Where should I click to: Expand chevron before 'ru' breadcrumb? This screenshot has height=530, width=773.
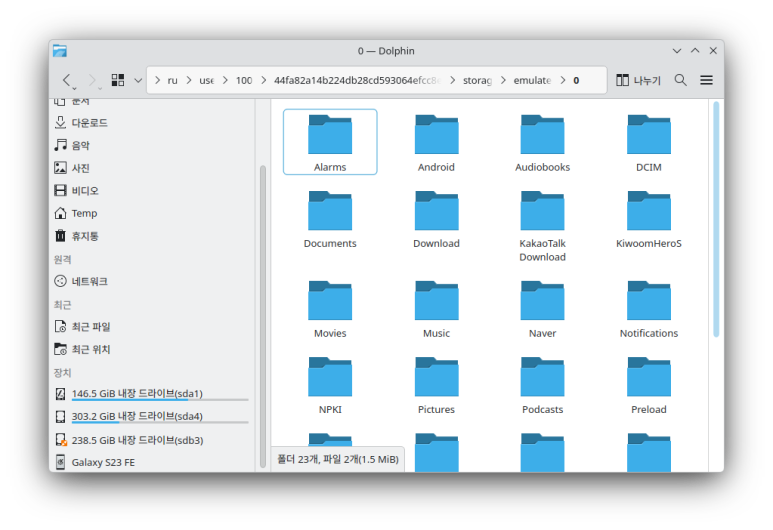pos(157,80)
